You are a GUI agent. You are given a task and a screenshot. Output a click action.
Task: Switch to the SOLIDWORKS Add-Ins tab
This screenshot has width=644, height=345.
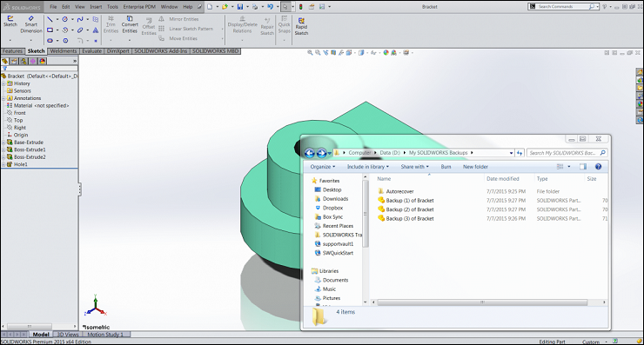(x=161, y=51)
